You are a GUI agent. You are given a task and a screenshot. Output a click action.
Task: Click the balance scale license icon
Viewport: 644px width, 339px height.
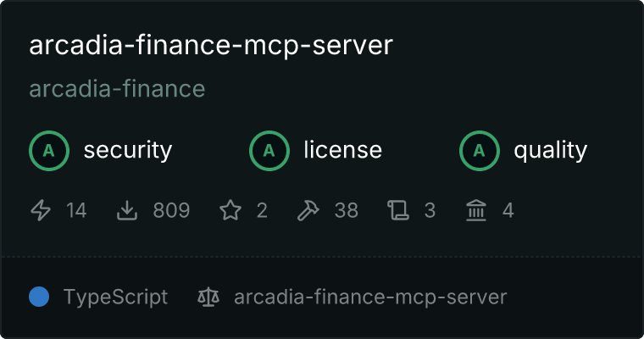pos(208,297)
